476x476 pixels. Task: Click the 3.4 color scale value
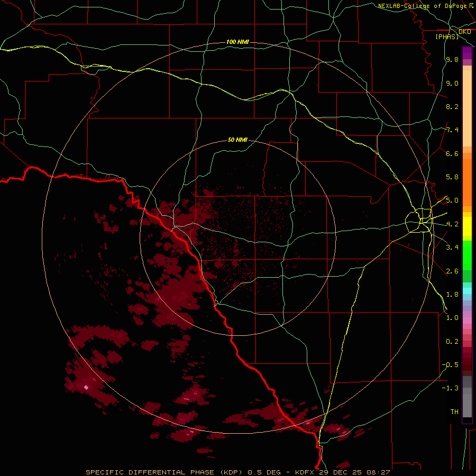tap(452, 248)
